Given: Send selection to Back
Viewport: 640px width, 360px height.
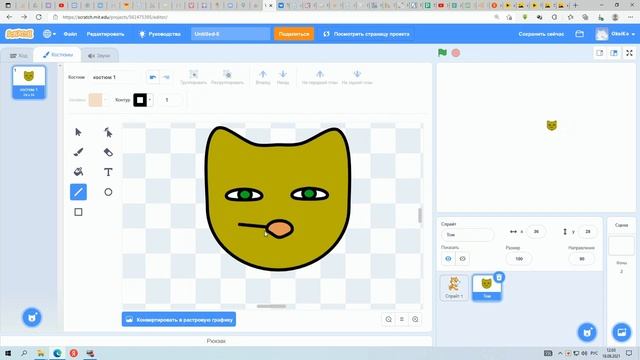Looking at the screenshot, I should coord(357,77).
